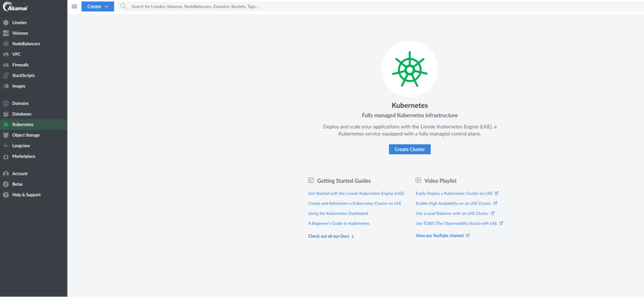
Task: Click the Volumes icon in sidebar
Action: pyautogui.click(x=6, y=33)
